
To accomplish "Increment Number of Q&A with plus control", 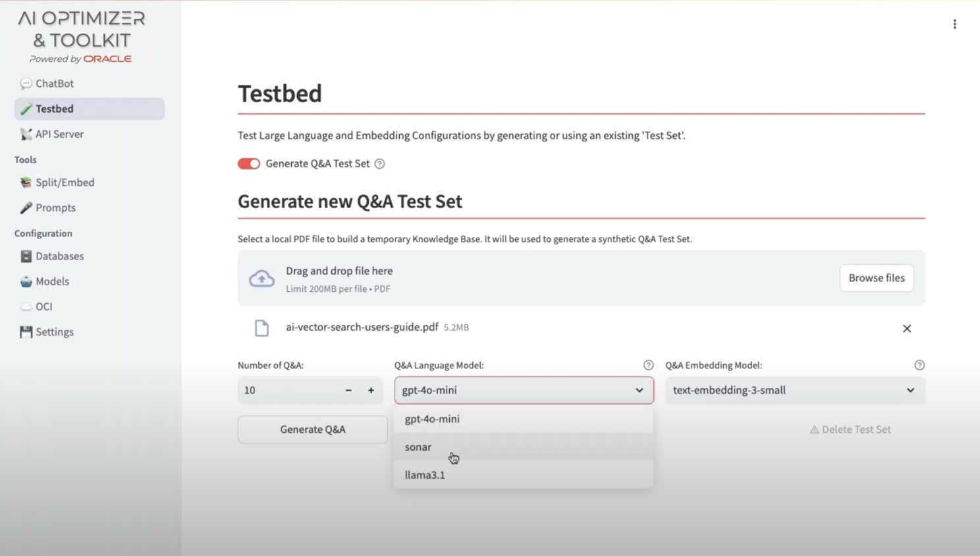I will click(371, 390).
